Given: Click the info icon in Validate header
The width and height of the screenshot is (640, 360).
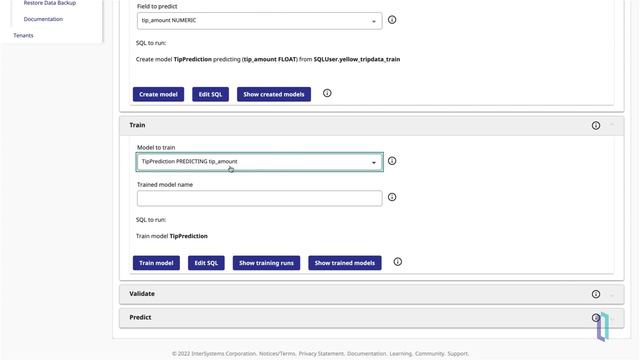Looking at the screenshot, I should click(x=596, y=294).
